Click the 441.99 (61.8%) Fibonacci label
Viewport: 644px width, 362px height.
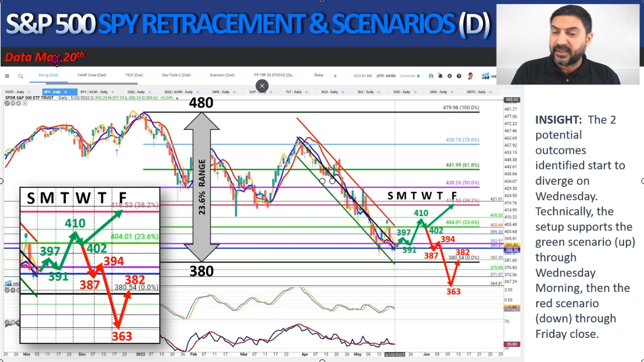click(462, 165)
